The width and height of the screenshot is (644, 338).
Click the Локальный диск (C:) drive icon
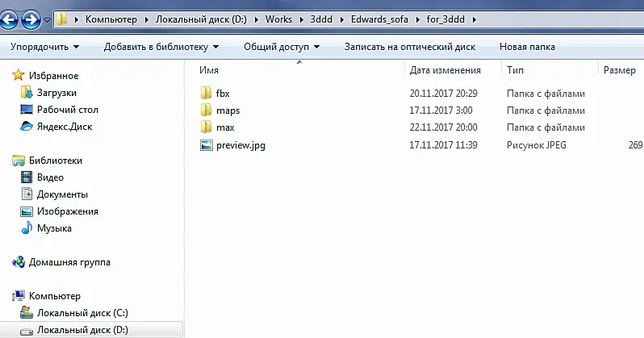[27, 312]
